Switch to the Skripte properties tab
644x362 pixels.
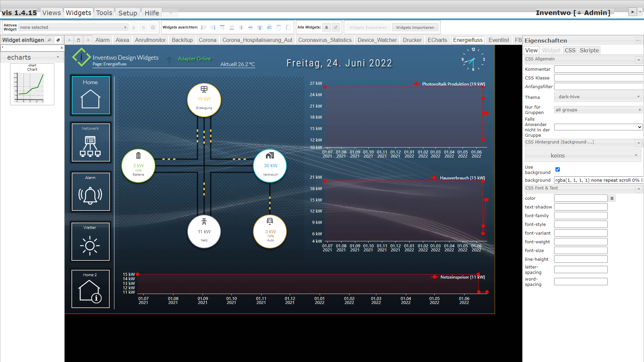click(x=589, y=50)
